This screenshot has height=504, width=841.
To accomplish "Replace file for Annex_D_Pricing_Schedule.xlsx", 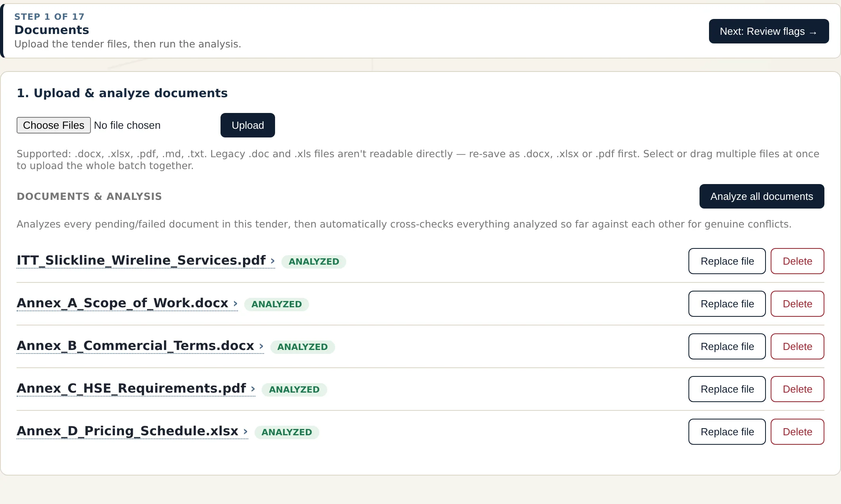I will (x=727, y=432).
